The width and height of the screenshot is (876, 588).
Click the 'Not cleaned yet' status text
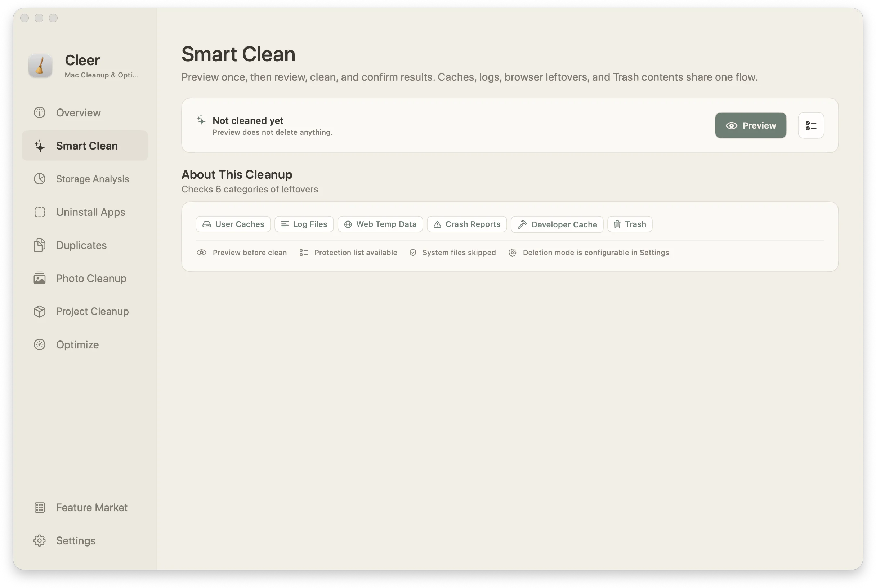coord(248,120)
